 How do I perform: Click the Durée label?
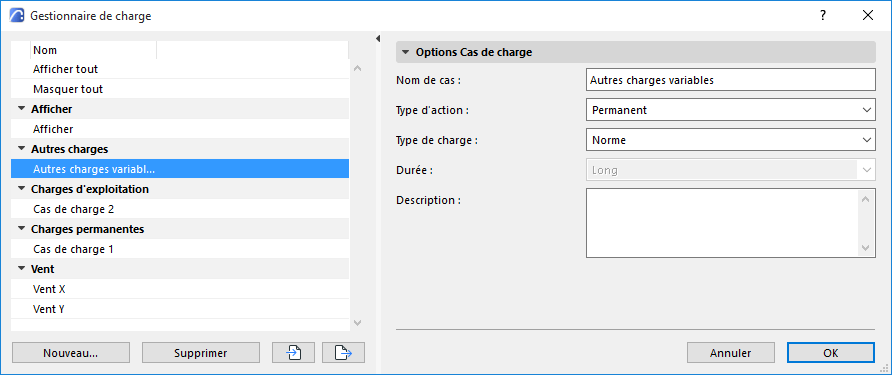pos(413,170)
